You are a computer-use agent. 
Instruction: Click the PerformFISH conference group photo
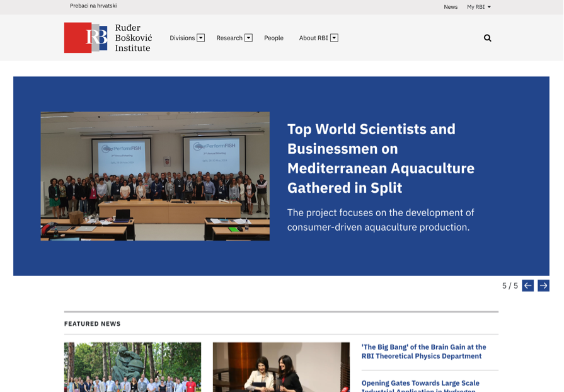point(155,176)
